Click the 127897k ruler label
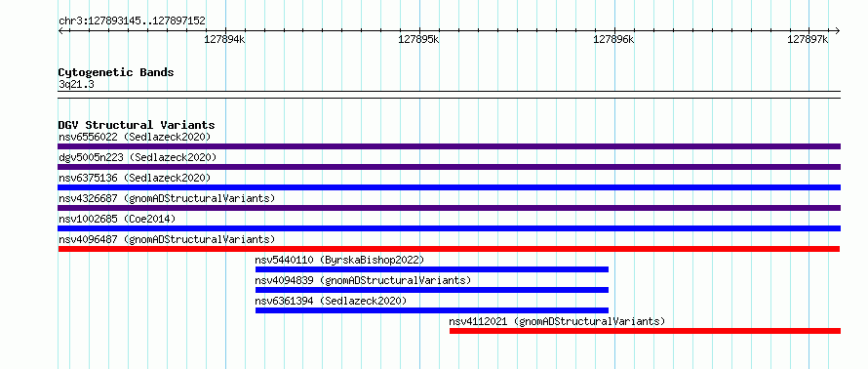This screenshot has height=369, width=868. pyautogui.click(x=808, y=40)
